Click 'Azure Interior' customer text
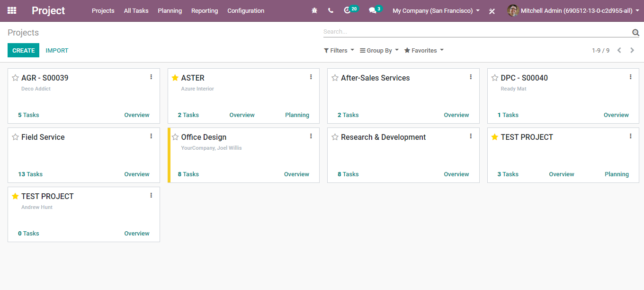Screen dimensions: 644x290 [x=197, y=89]
